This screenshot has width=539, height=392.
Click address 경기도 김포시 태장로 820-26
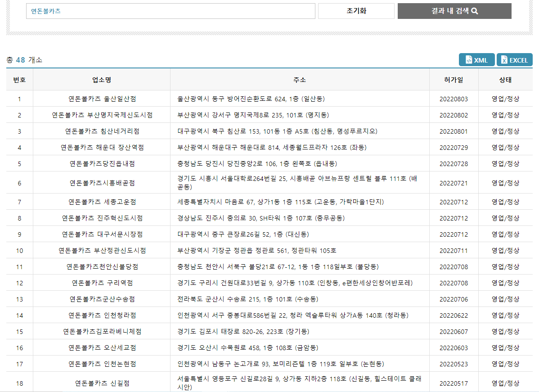[243, 332]
